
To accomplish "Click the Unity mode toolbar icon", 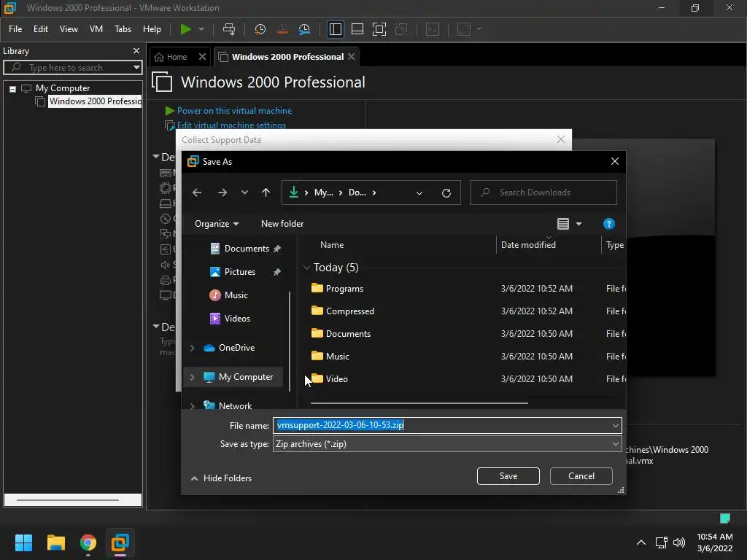I will [402, 29].
